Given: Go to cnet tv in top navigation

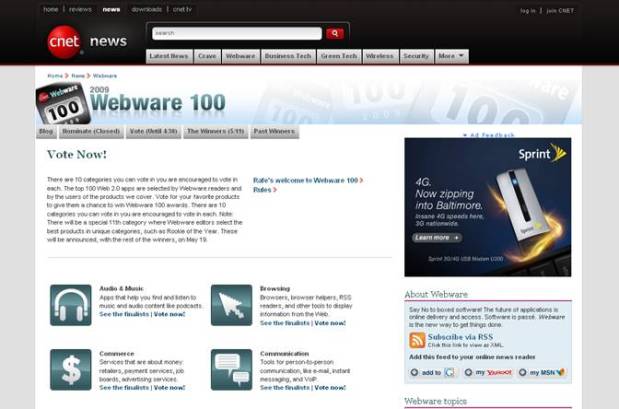Looking at the screenshot, I should [x=182, y=9].
